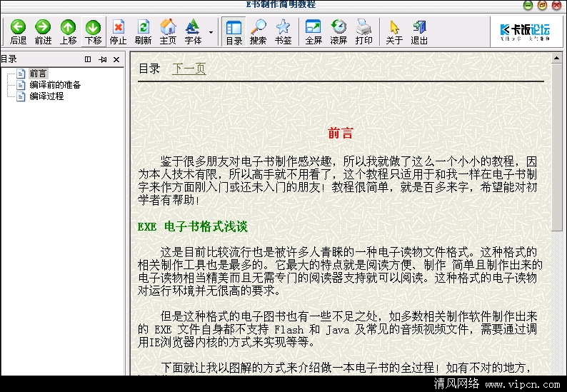Toggle auto-hide pin on the 目录 panel
567x392 pixels.
102,59
